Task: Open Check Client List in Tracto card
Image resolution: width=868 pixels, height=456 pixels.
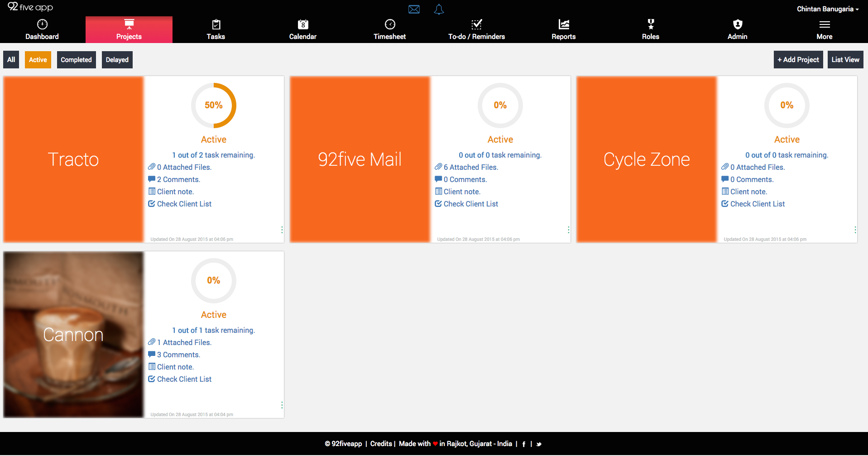Action: click(x=184, y=204)
